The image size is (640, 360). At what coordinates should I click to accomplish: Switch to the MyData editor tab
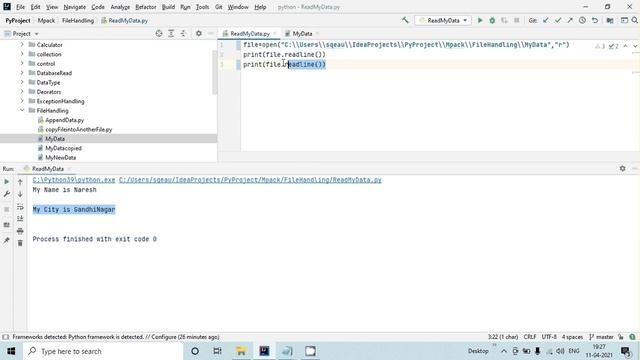(x=302, y=33)
